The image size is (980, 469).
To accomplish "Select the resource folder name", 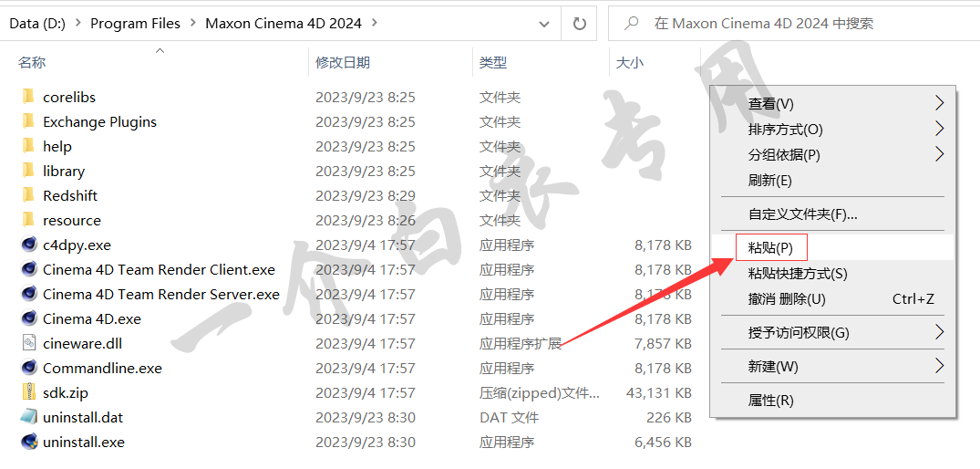I will click(x=72, y=220).
